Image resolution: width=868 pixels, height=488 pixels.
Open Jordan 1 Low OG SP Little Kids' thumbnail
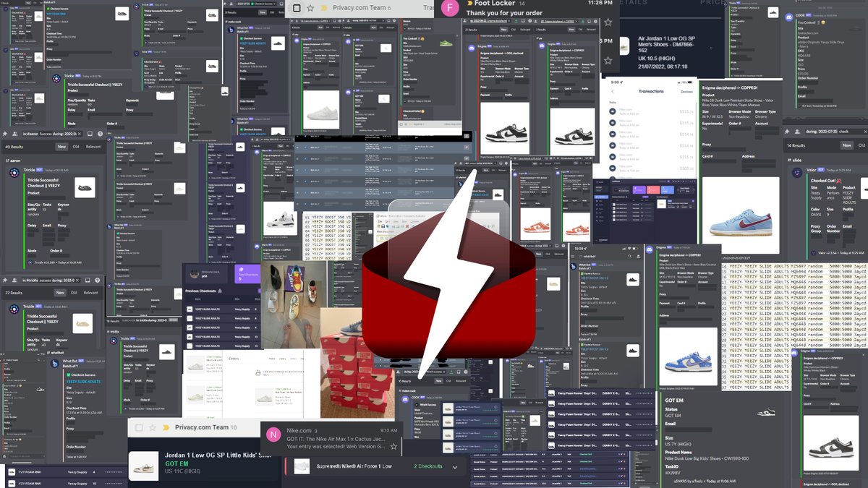point(142,466)
